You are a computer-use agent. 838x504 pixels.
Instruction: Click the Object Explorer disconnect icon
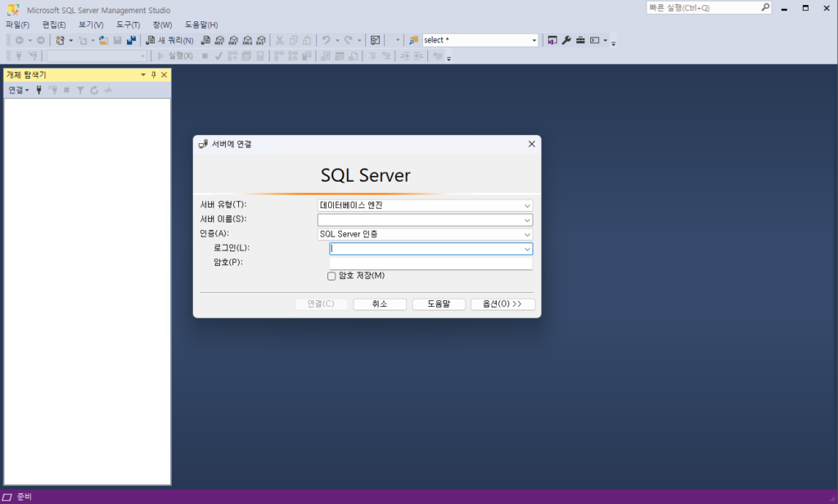tap(53, 90)
